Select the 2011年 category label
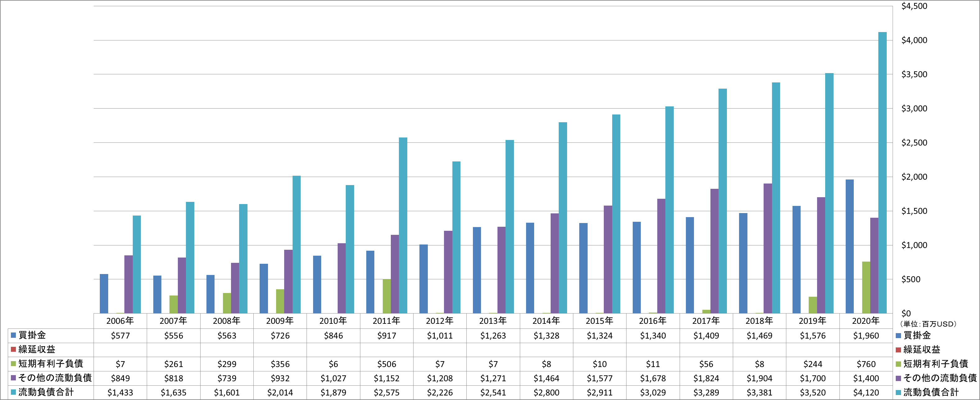This screenshot has width=980, height=400. (x=386, y=321)
